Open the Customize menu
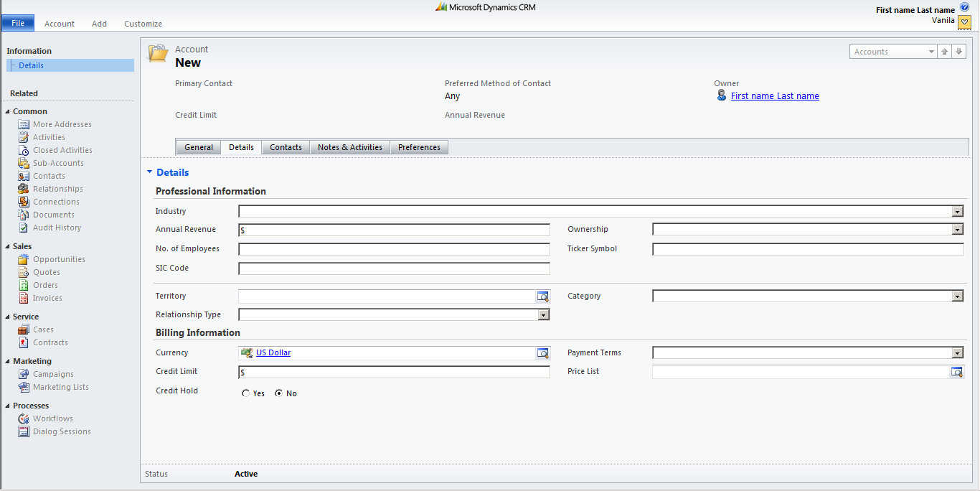Screen dimensions: 980x491 (x=142, y=23)
